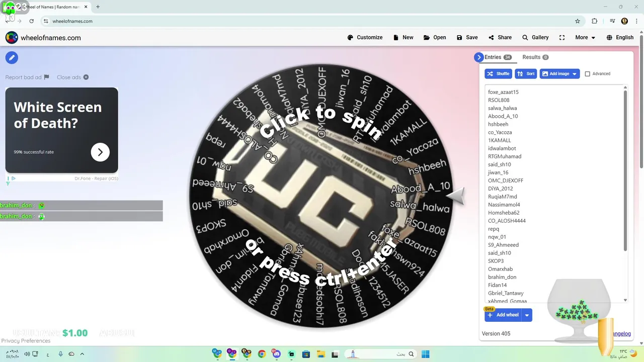
Task: Change language from English
Action: (x=620, y=37)
